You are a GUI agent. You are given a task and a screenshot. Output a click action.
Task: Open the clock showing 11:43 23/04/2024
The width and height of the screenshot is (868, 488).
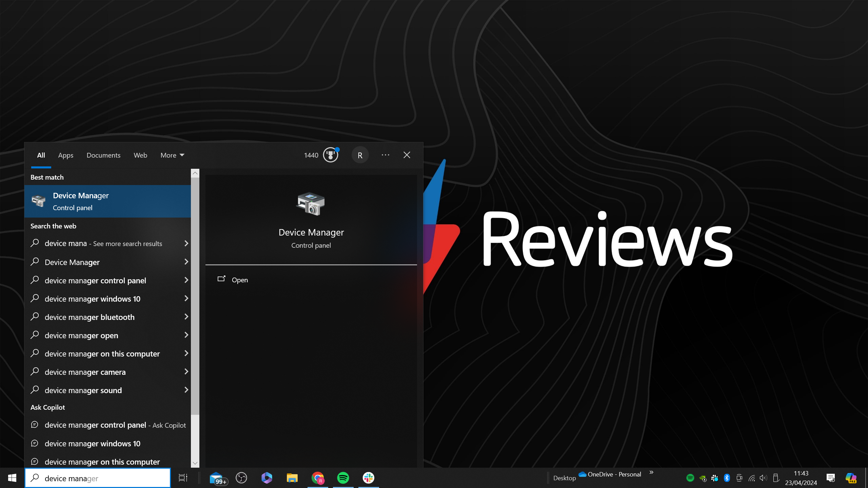tap(801, 478)
